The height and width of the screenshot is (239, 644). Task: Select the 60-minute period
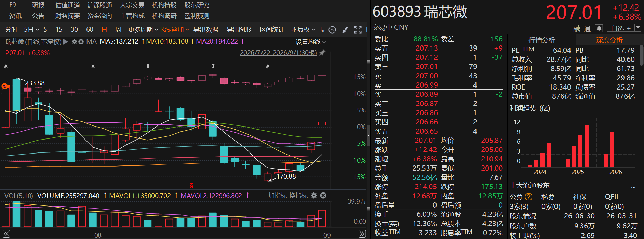pyautogui.click(x=90, y=30)
